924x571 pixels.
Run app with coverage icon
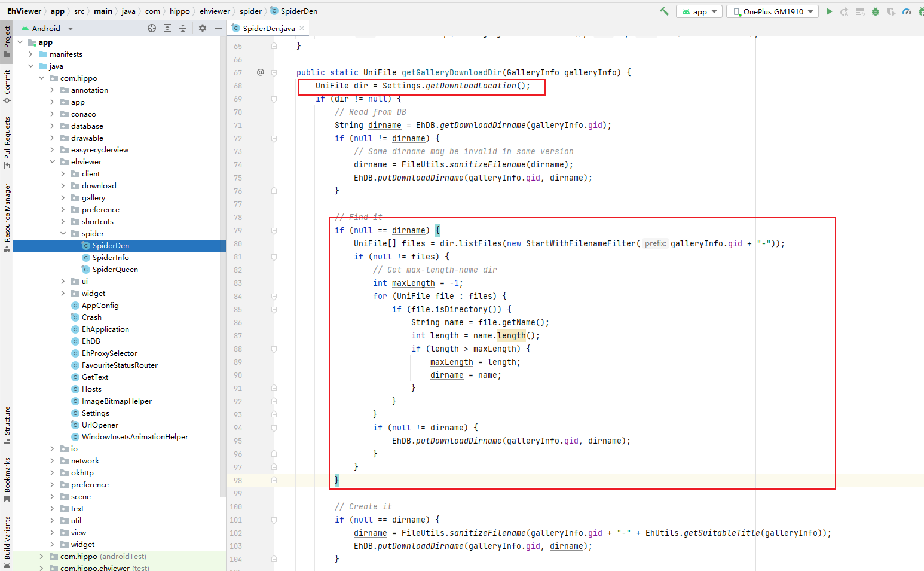coord(891,11)
